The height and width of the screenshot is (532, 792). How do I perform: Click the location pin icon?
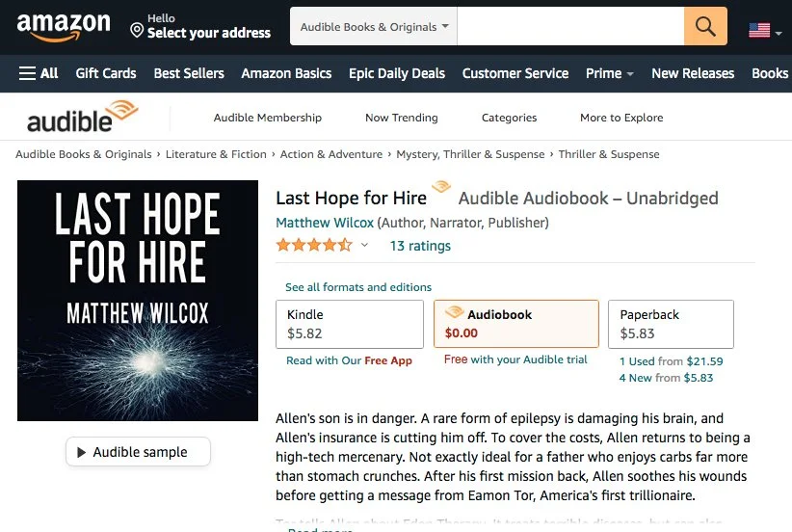[137, 30]
